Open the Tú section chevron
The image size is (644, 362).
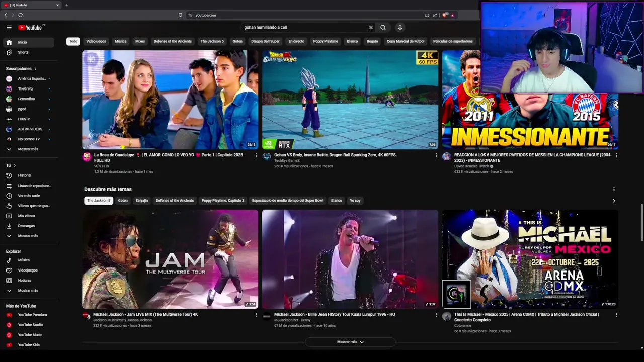[x=15, y=165]
